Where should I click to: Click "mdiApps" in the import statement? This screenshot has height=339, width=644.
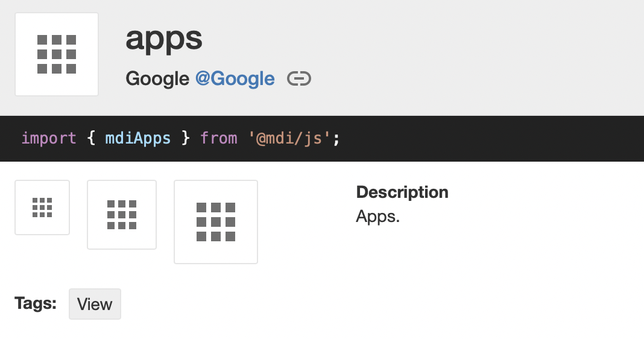(x=137, y=139)
